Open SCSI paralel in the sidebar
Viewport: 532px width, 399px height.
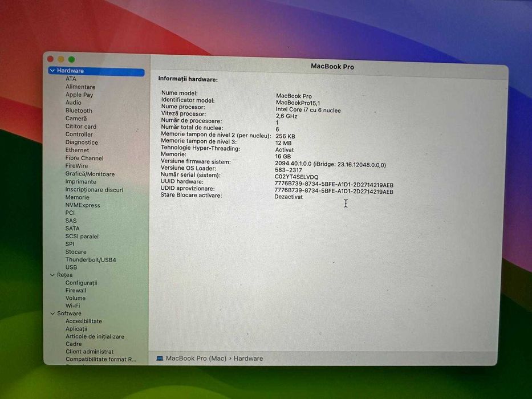coord(82,236)
